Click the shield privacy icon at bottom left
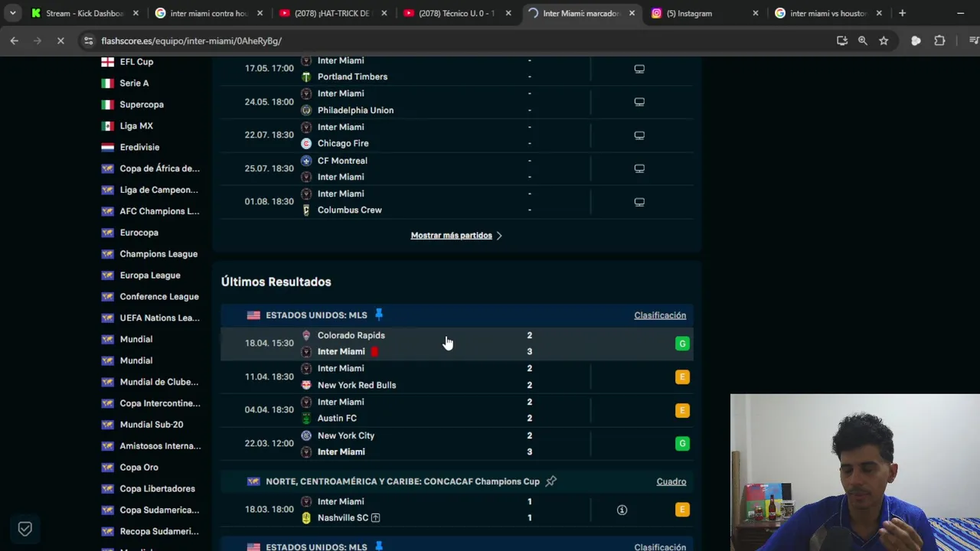 25,529
